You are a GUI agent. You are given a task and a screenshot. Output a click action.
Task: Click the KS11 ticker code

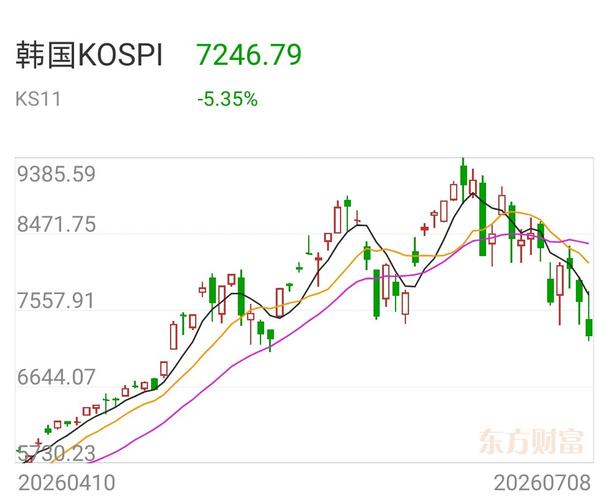(x=38, y=99)
